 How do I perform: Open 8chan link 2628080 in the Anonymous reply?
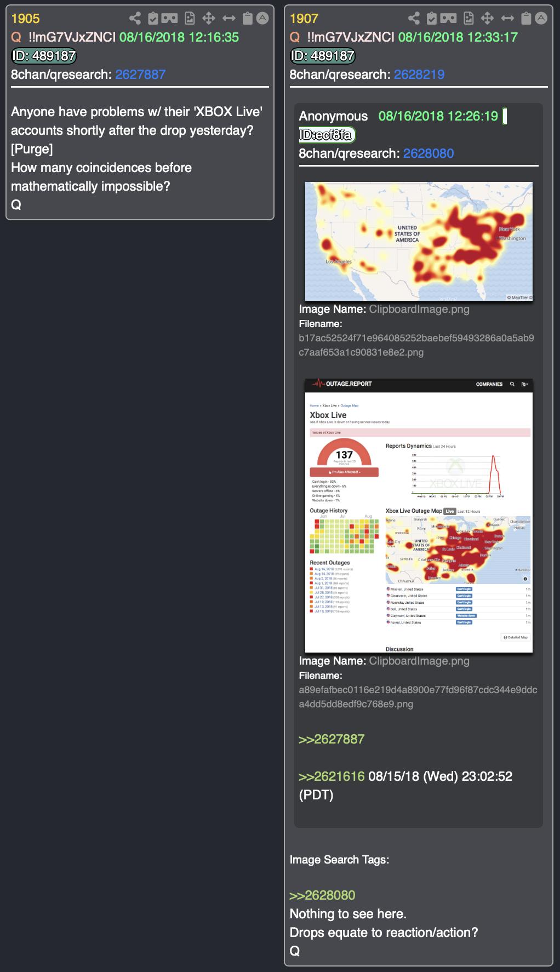(x=428, y=153)
